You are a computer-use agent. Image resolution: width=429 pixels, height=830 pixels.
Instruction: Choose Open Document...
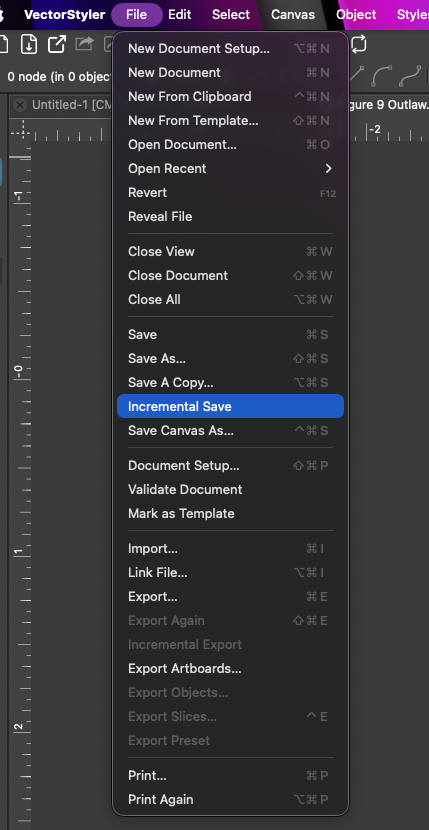click(230, 145)
